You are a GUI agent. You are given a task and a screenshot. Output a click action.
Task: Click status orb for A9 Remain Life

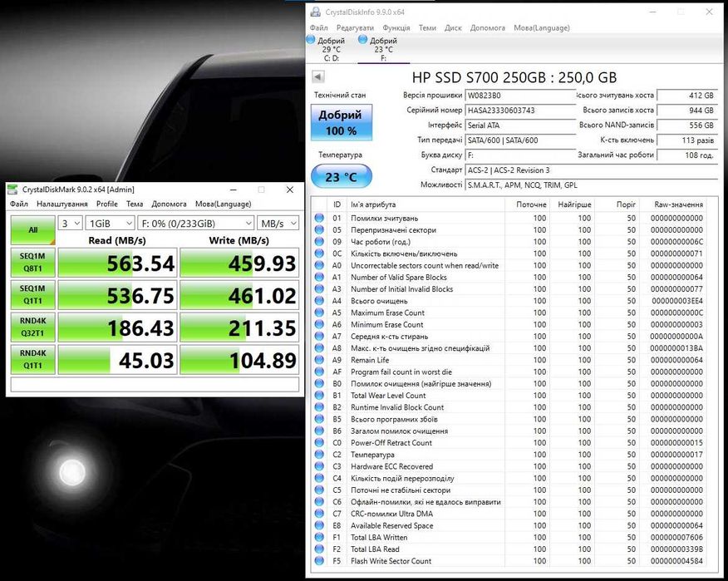[x=319, y=360]
